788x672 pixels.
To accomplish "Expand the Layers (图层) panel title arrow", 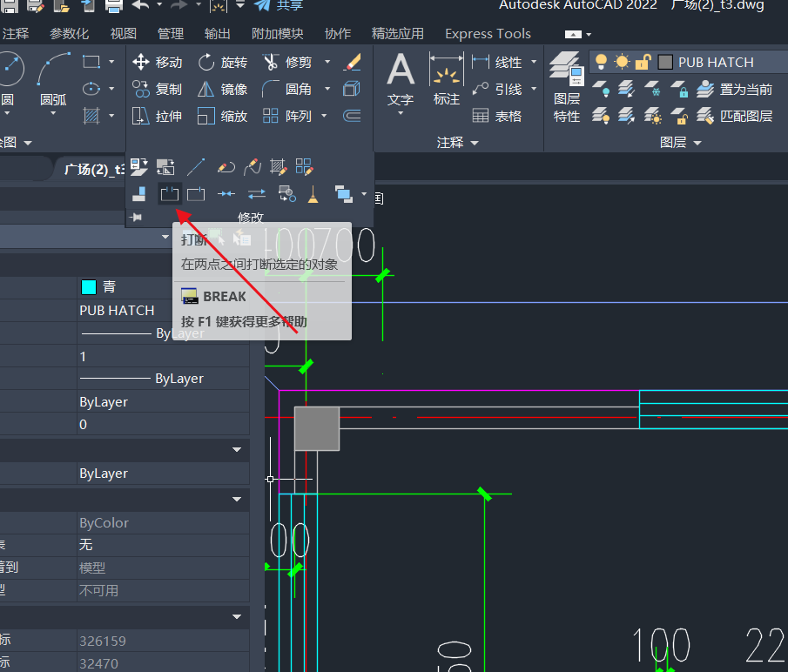I will [697, 143].
